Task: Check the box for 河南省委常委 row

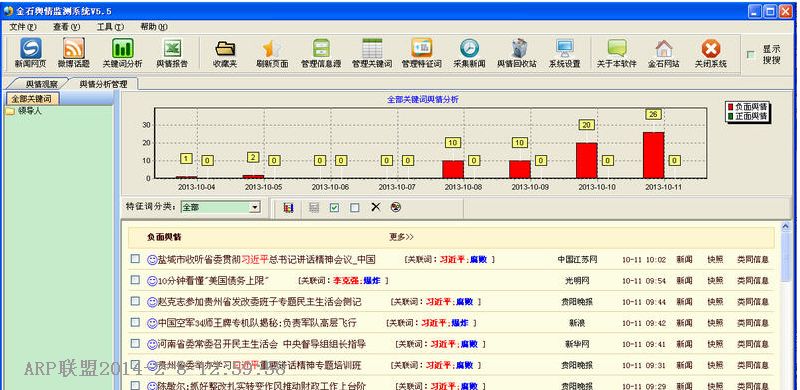Action: pos(135,344)
